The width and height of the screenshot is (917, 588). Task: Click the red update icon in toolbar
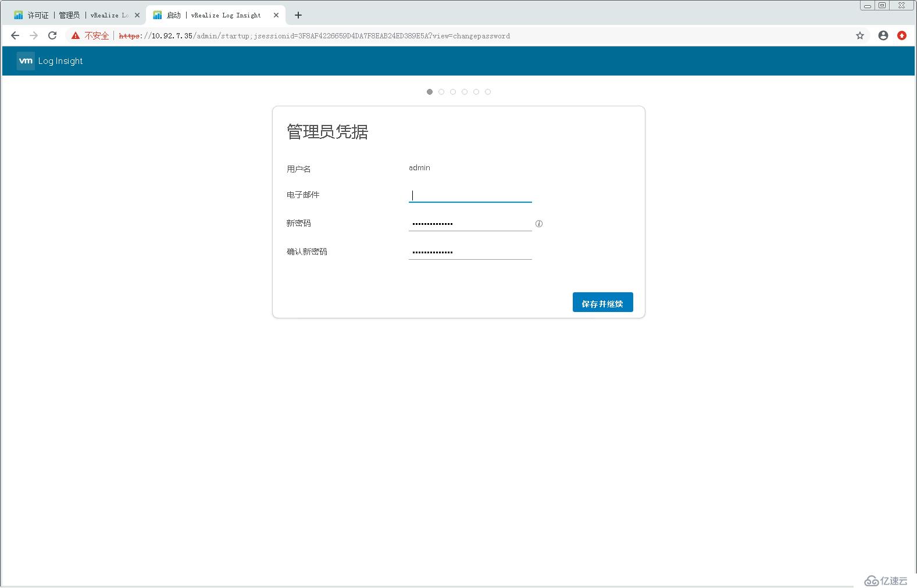(902, 35)
